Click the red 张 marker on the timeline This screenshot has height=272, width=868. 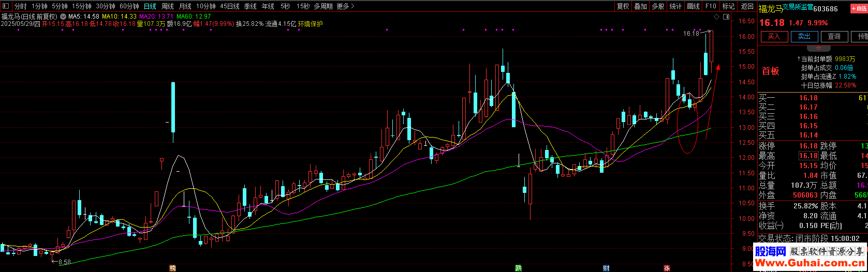click(x=667, y=268)
